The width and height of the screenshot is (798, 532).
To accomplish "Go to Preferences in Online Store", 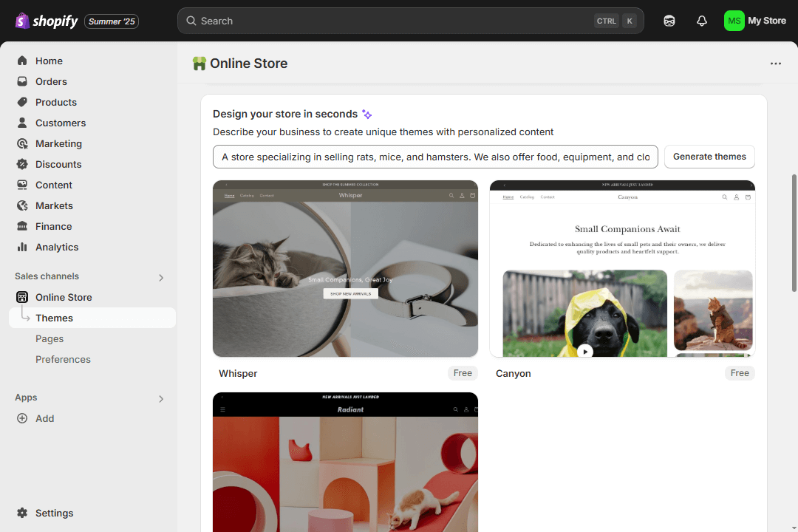I will pyautogui.click(x=63, y=359).
